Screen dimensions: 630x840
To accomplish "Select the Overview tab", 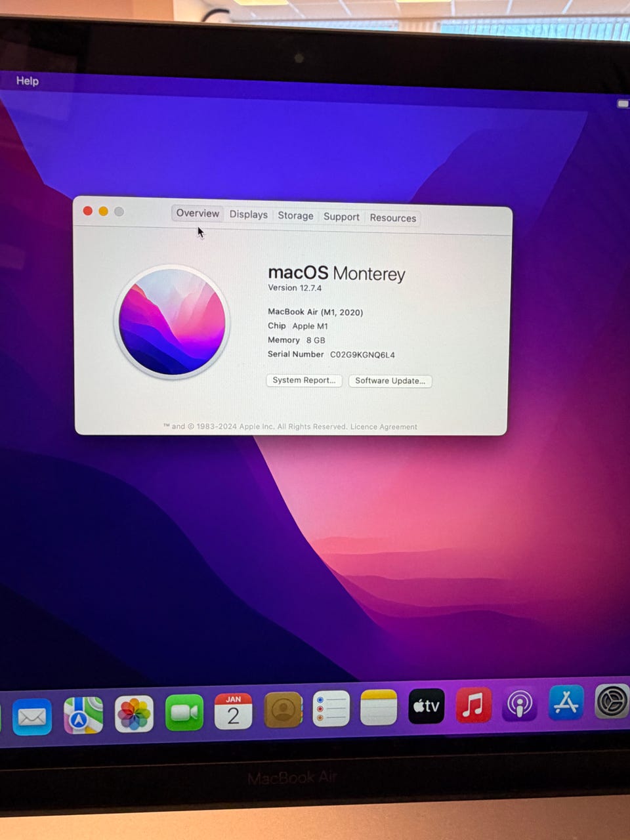I will click(198, 213).
